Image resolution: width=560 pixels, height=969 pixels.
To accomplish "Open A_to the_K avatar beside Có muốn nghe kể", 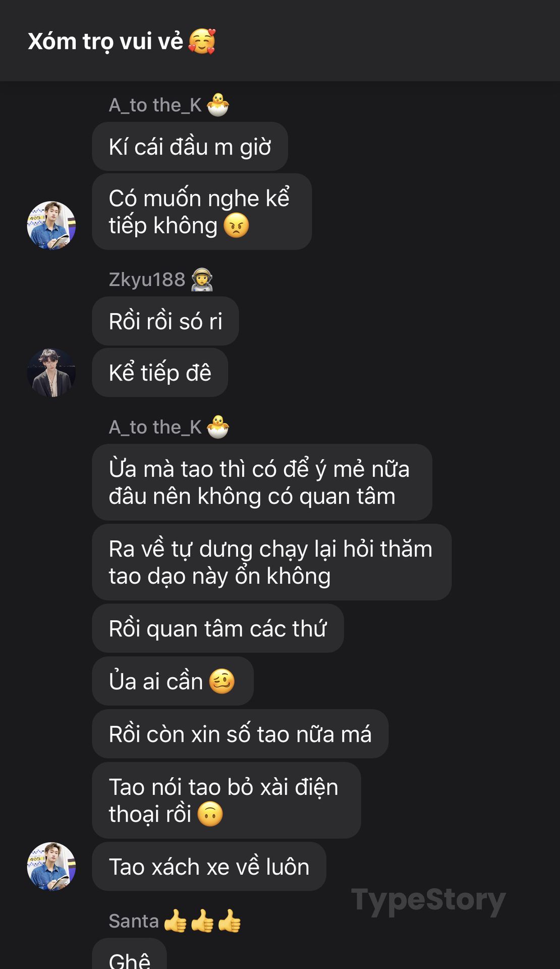I will [51, 225].
